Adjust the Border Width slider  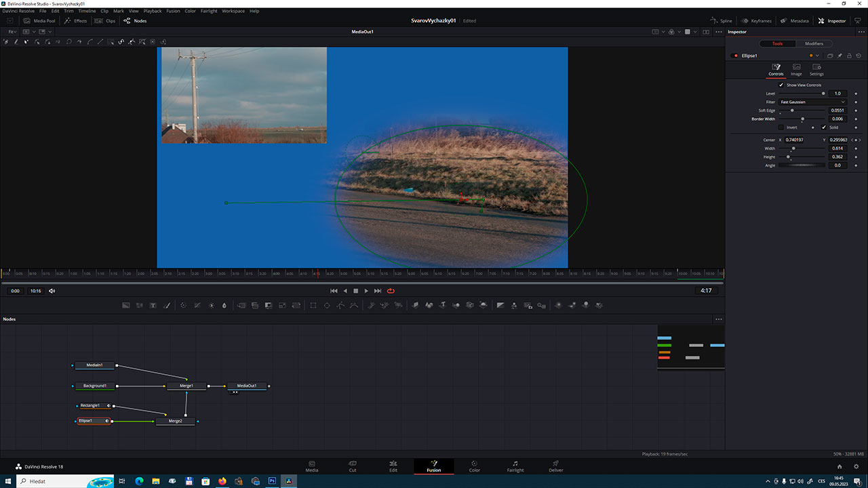(802, 119)
